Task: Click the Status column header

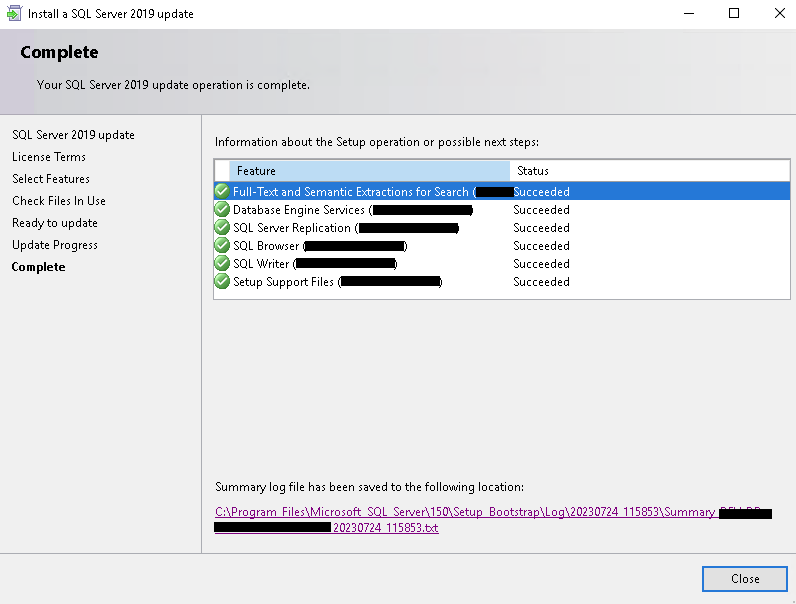Action: click(x=650, y=171)
